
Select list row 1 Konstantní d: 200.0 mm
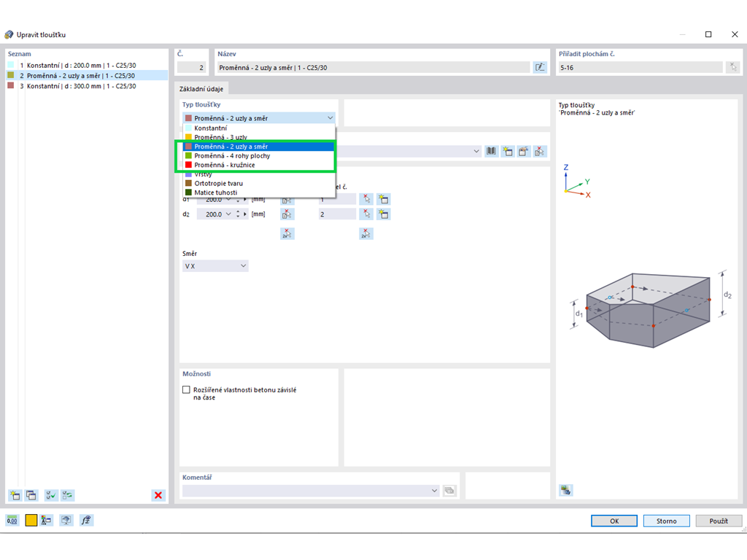click(x=88, y=65)
